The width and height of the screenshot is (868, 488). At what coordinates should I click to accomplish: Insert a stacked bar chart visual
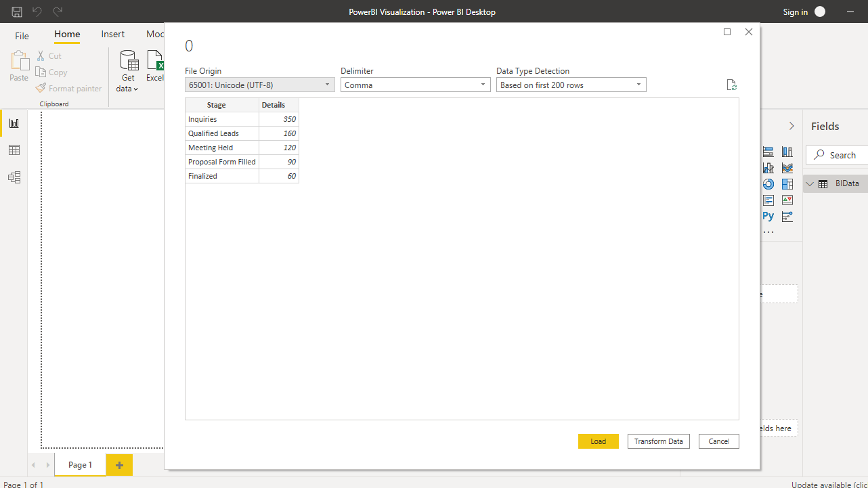click(768, 152)
